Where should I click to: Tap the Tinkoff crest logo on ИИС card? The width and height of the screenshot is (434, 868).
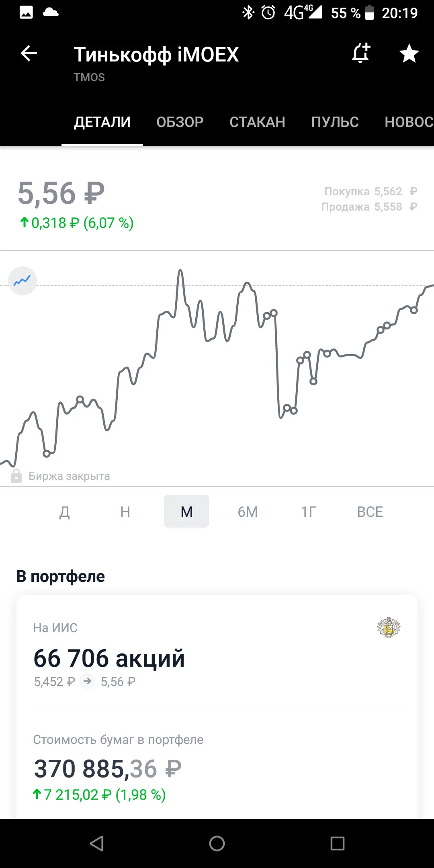(x=389, y=628)
